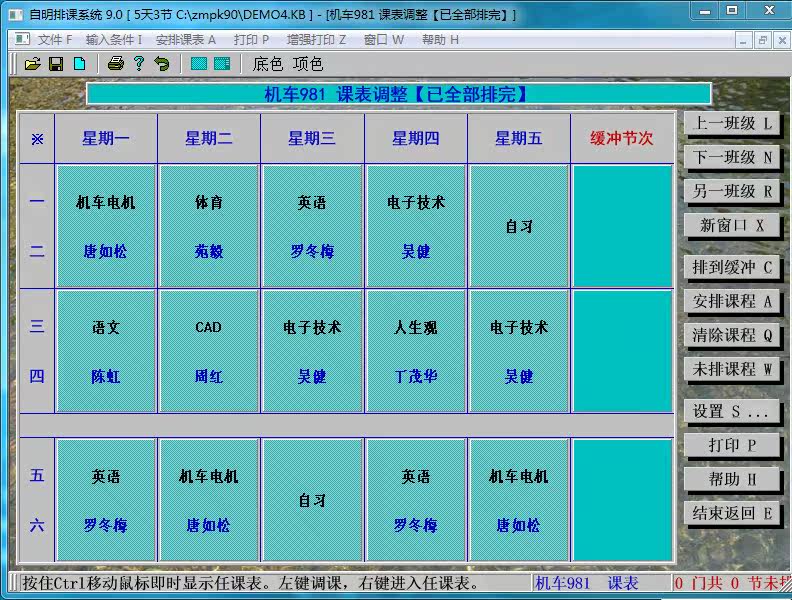Select Friday period 3-4 电子技术 cell

[519, 351]
